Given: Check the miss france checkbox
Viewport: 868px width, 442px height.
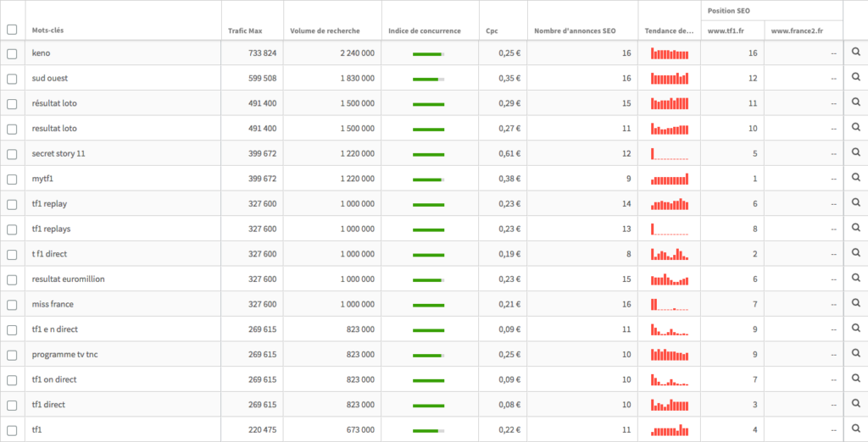Looking at the screenshot, I should [12, 305].
